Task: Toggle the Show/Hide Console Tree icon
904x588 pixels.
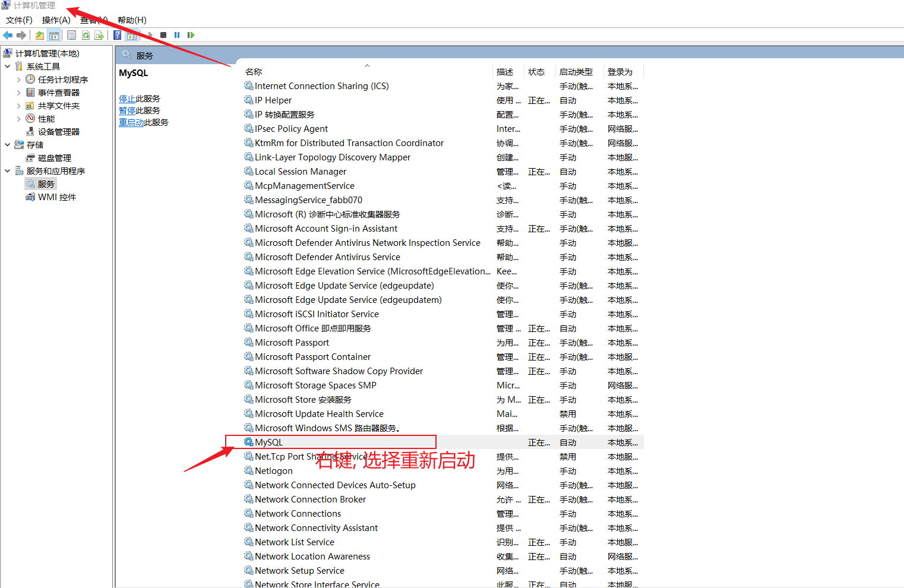Action: 54,35
